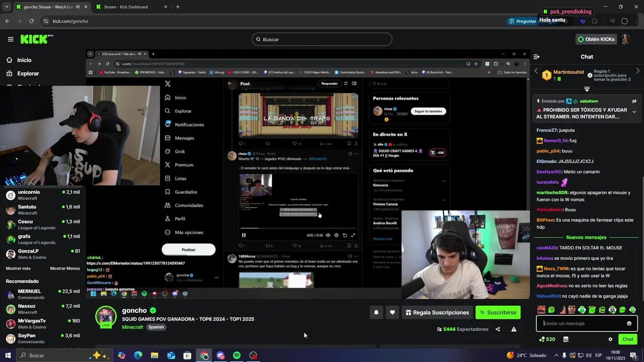Open browser extensions puzzle icon
This screenshot has width=644, height=362.
tap(595, 21)
